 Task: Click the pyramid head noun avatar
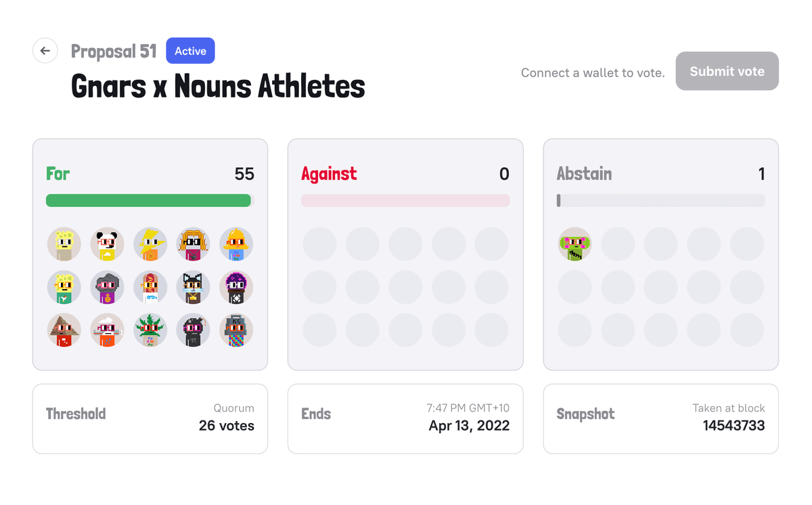(64, 330)
